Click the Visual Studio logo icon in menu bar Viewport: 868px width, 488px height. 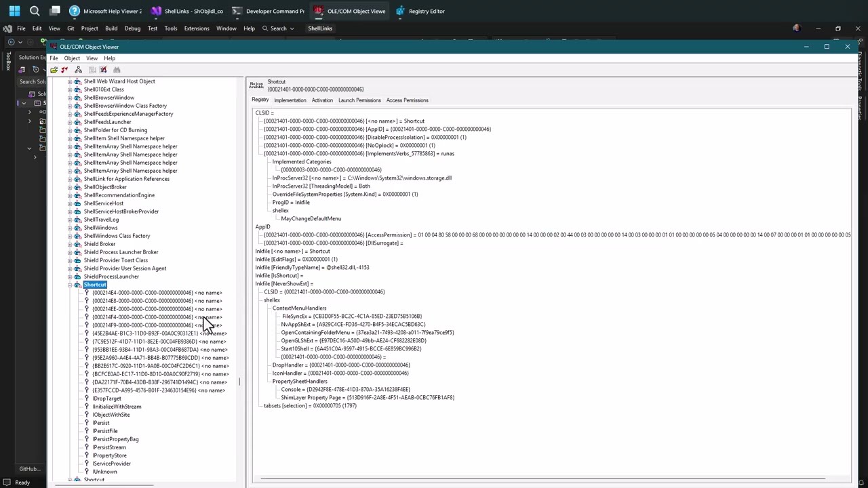7,28
